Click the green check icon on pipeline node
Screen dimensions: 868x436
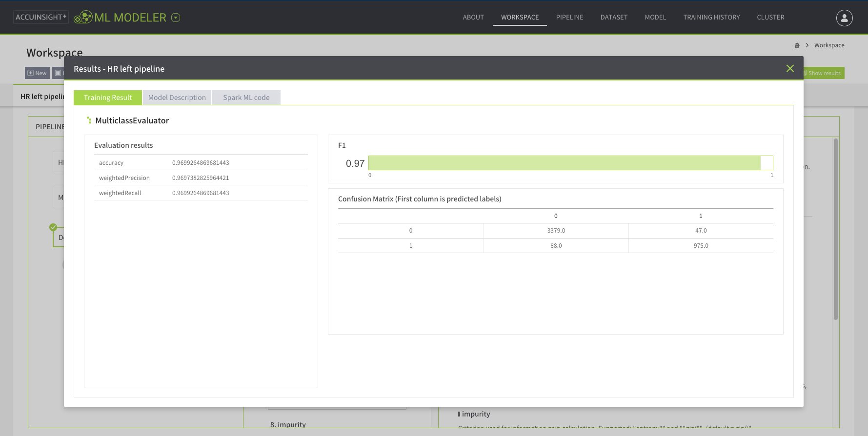click(x=53, y=227)
